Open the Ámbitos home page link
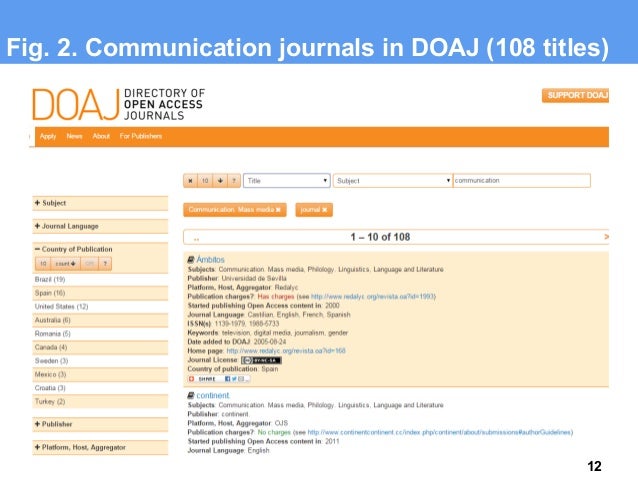Image resolution: width=638 pixels, height=479 pixels. (286, 351)
